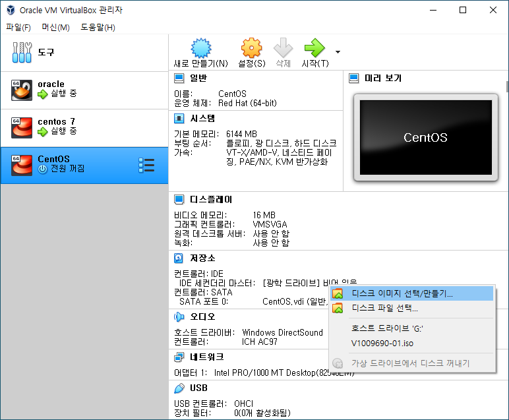Click the USB section icon
Screen dimensions: 509x420
[179, 388]
